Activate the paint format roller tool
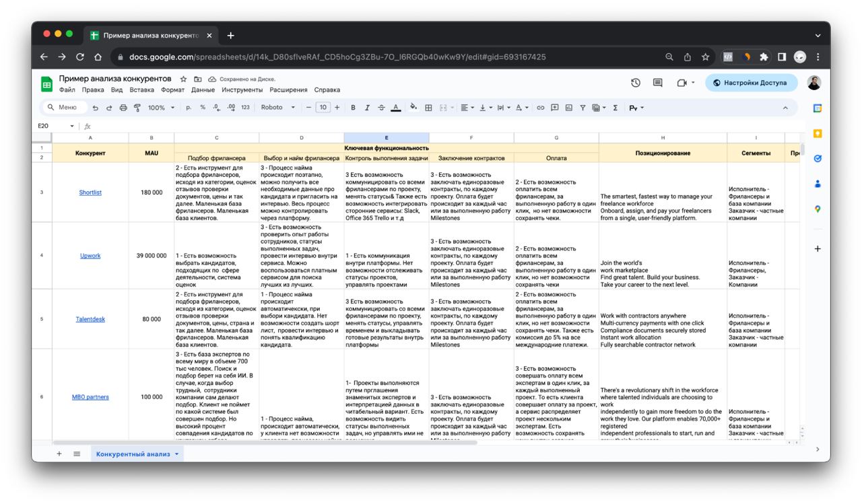862x504 pixels. coord(137,108)
